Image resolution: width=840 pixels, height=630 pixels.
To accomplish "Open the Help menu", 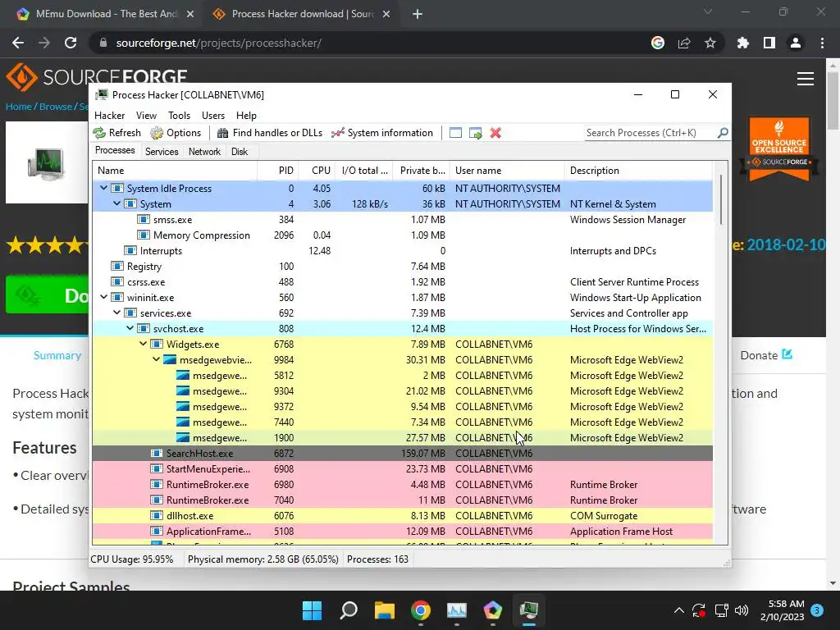I will pos(246,116).
